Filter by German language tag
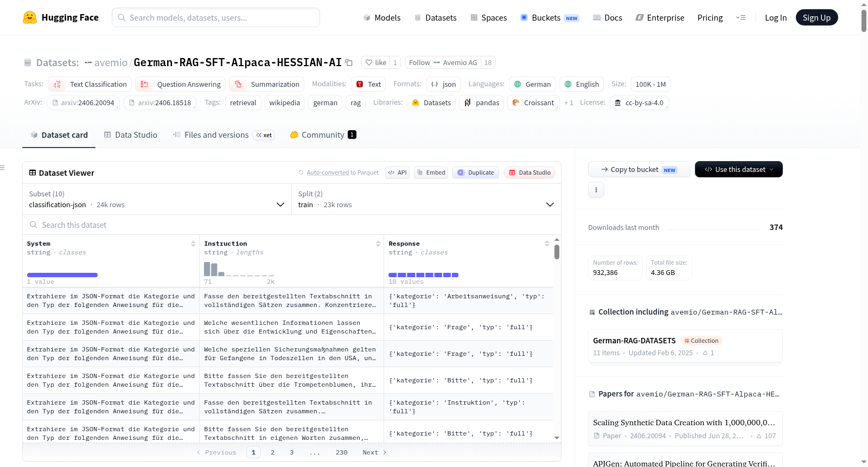868x467 pixels. [532, 84]
